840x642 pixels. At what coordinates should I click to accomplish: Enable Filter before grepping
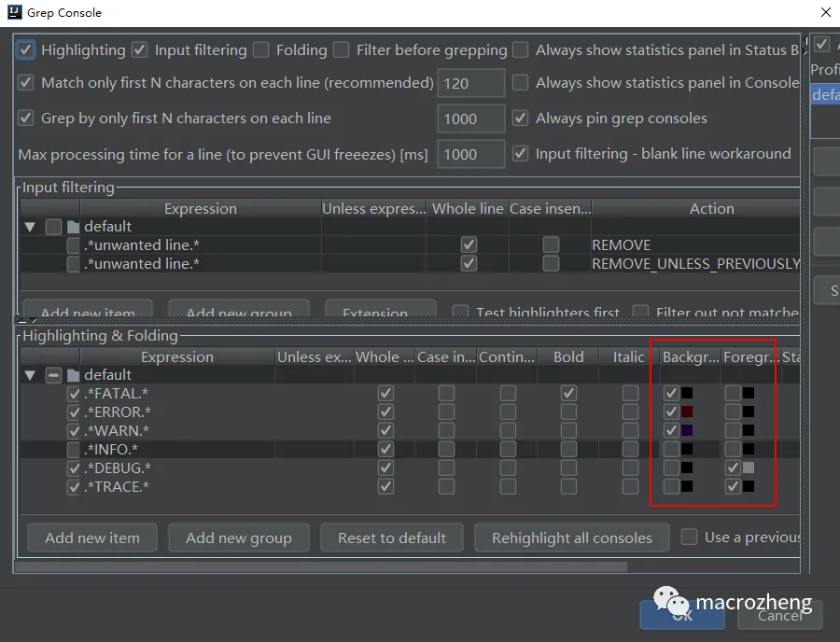pyautogui.click(x=342, y=49)
